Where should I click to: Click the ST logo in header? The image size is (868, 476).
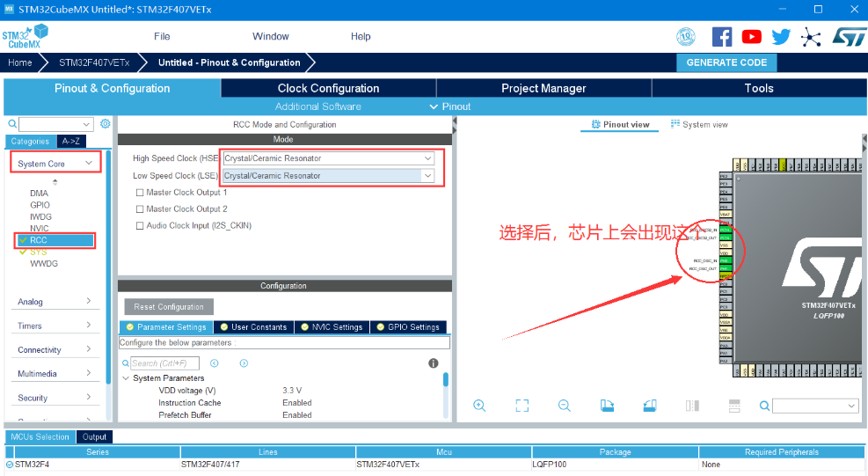click(x=850, y=37)
